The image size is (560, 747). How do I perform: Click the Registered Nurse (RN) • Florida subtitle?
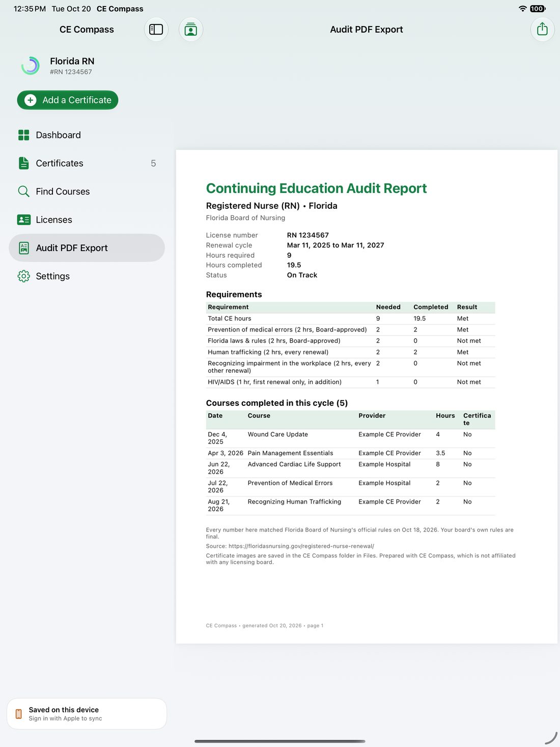click(x=272, y=206)
